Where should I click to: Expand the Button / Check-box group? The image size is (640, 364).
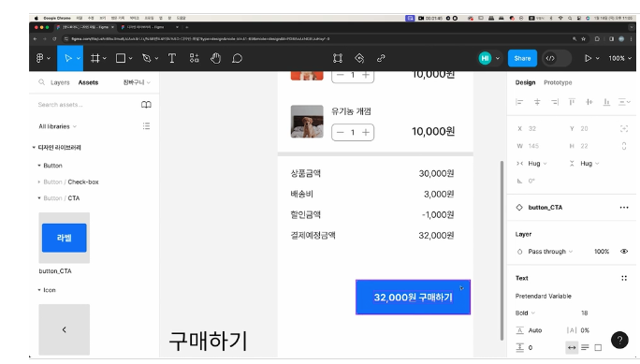click(x=39, y=182)
